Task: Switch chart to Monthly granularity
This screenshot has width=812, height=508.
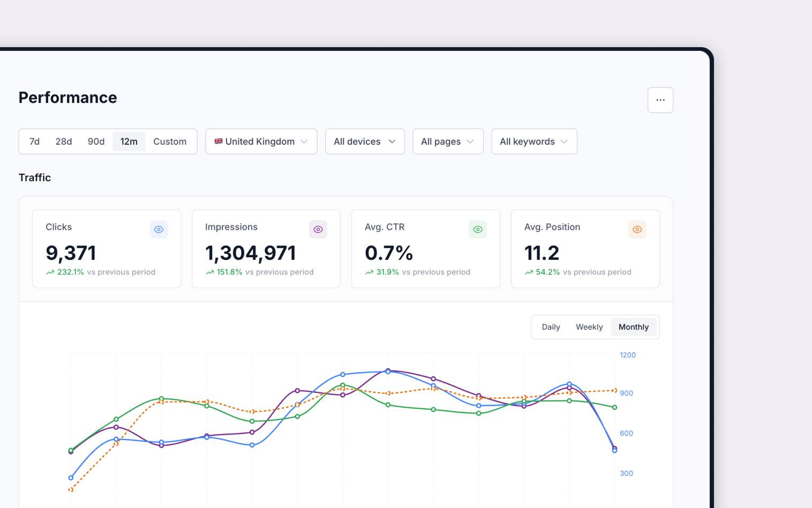Action: click(x=634, y=327)
